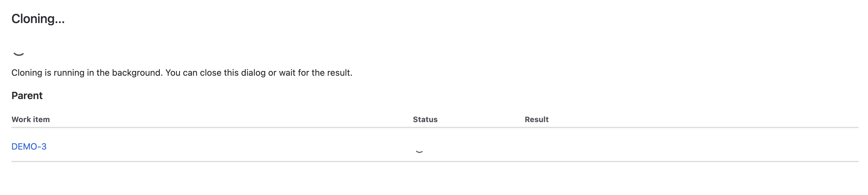This screenshot has height=195, width=868.
Task: Click the Parent section heading
Action: pos(27,96)
